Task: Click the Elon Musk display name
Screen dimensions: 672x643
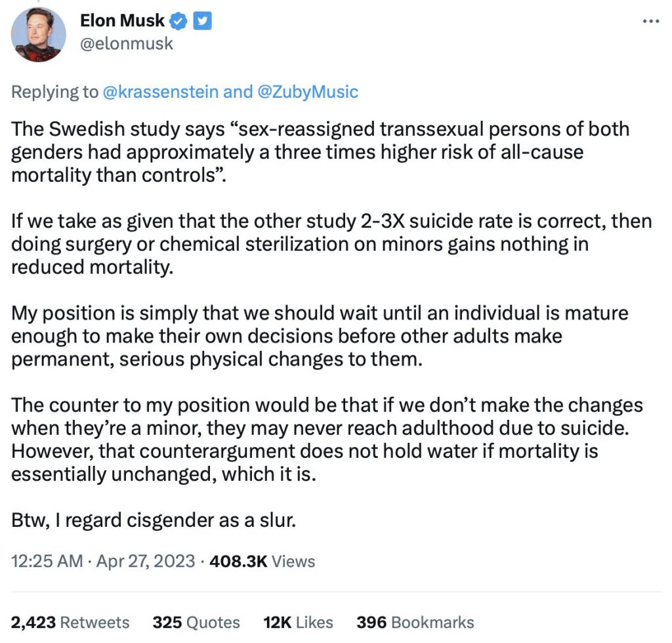Action: 121,21
